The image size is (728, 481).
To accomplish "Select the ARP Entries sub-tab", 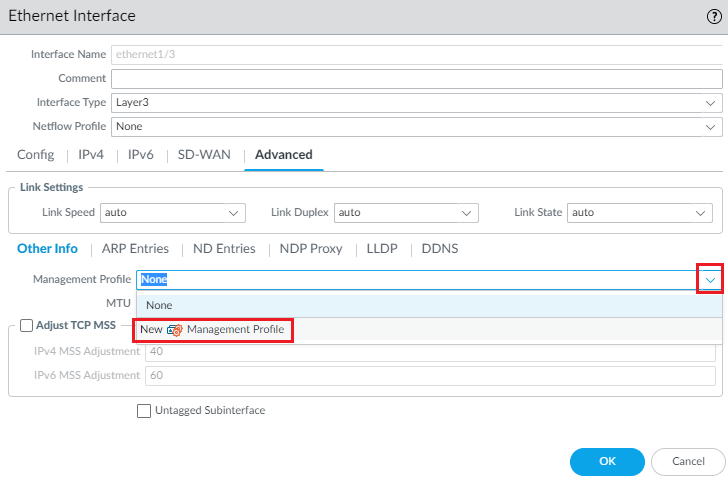I will click(x=135, y=249).
